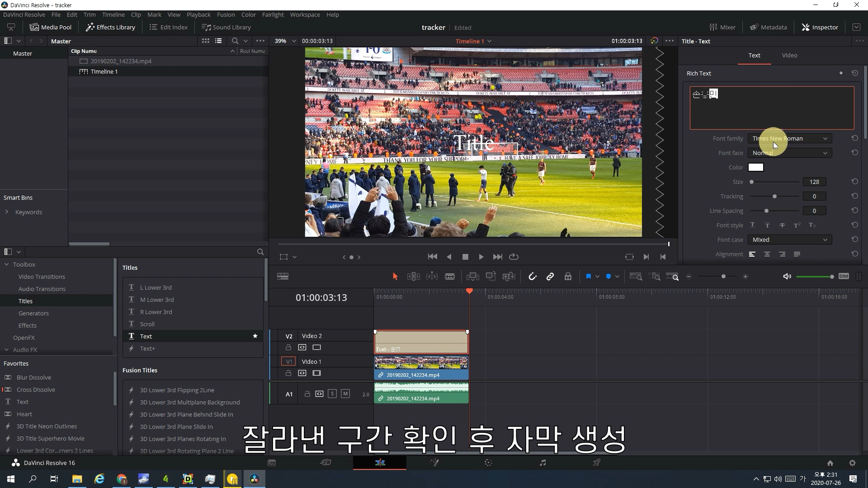The image size is (868, 488).
Task: Click the position lock padlock icon in the toolbar
Action: (568, 277)
